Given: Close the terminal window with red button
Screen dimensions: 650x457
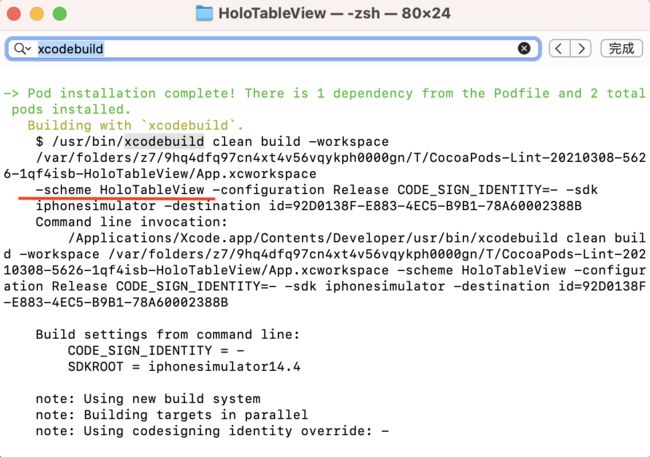Looking at the screenshot, I should point(14,13).
